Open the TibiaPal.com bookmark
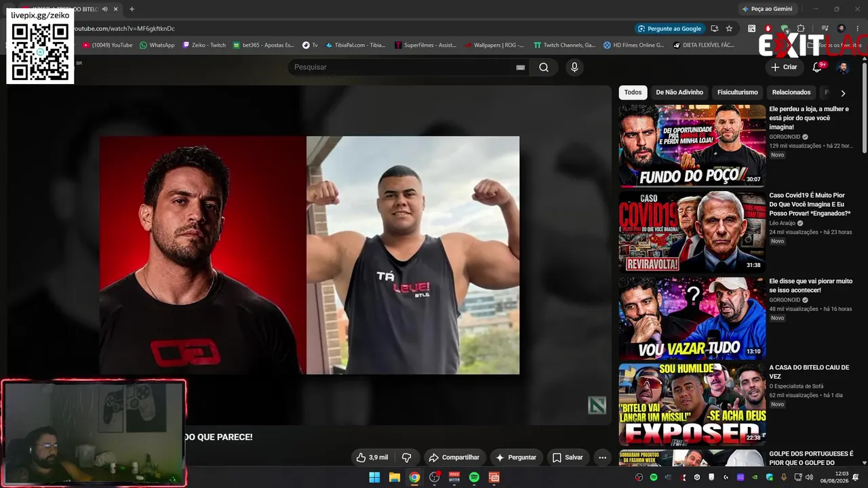Screen dimensions: 868x488 click(x=355, y=45)
